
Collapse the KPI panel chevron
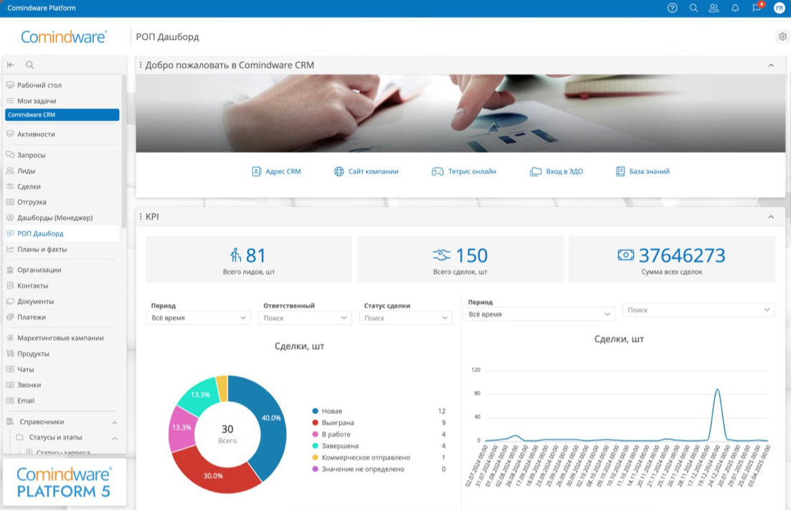[x=772, y=216]
